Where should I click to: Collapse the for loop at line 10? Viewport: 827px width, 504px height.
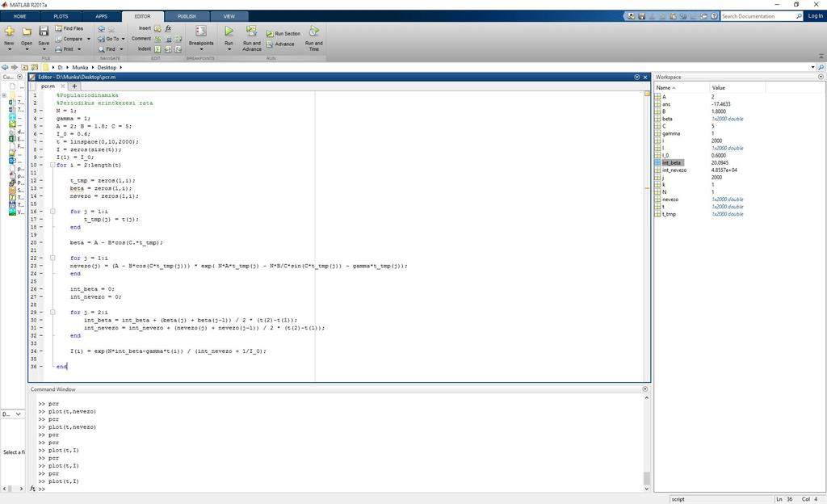(52, 165)
